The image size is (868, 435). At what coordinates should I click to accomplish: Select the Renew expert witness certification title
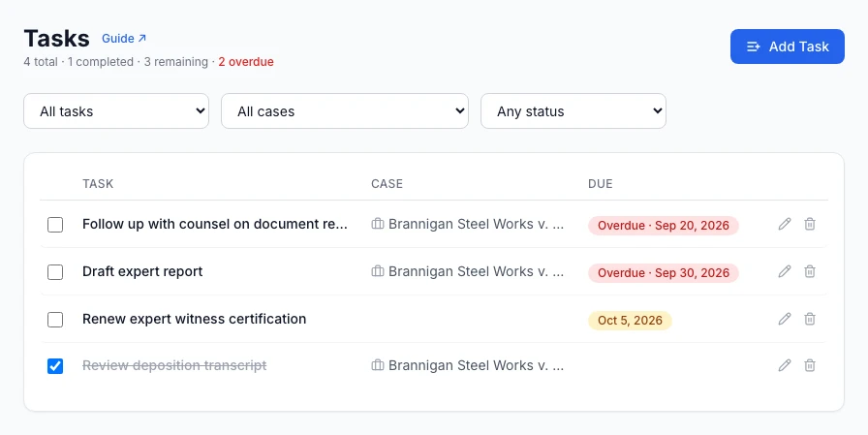point(195,320)
